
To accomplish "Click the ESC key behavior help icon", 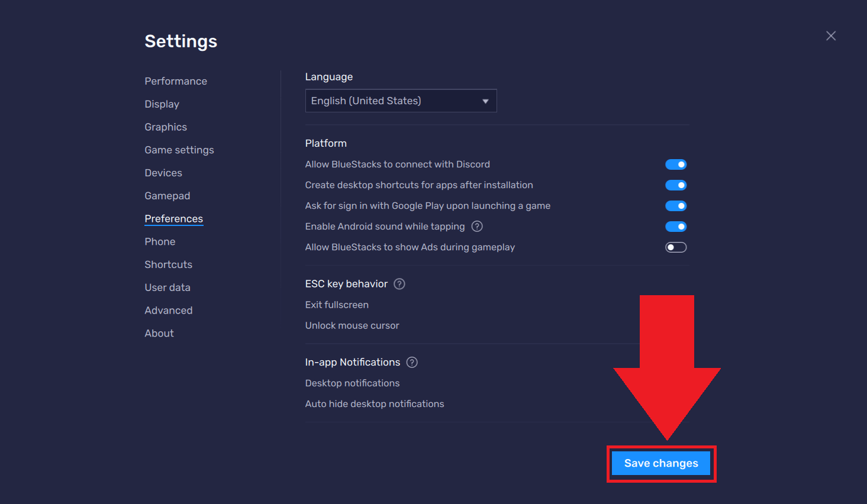I will [399, 284].
